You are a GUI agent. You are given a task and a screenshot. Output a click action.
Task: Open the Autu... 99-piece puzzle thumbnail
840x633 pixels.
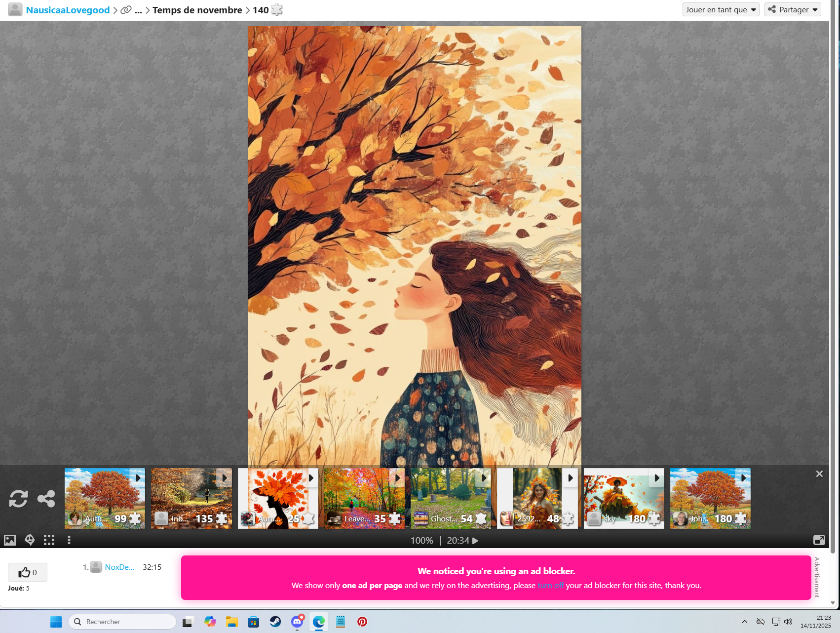click(x=105, y=498)
